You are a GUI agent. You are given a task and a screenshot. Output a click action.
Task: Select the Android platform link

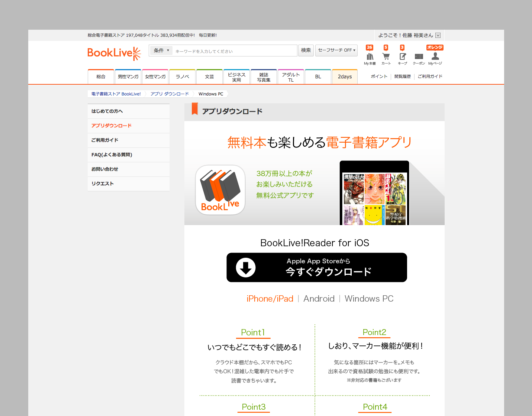[x=319, y=299]
